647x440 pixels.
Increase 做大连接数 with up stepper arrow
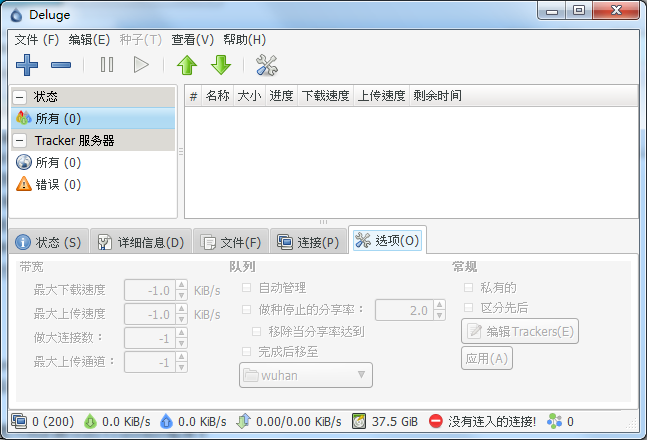point(182,332)
